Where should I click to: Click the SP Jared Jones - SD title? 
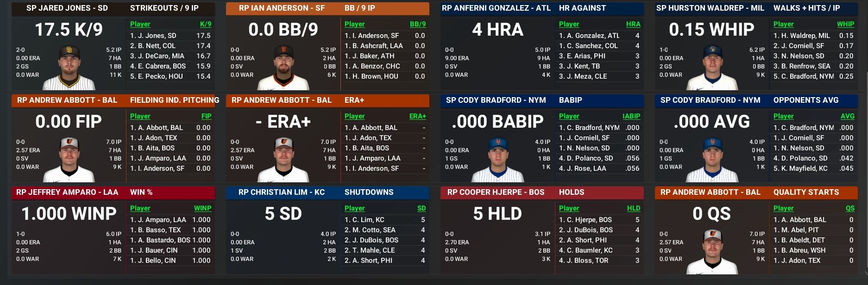pos(67,8)
